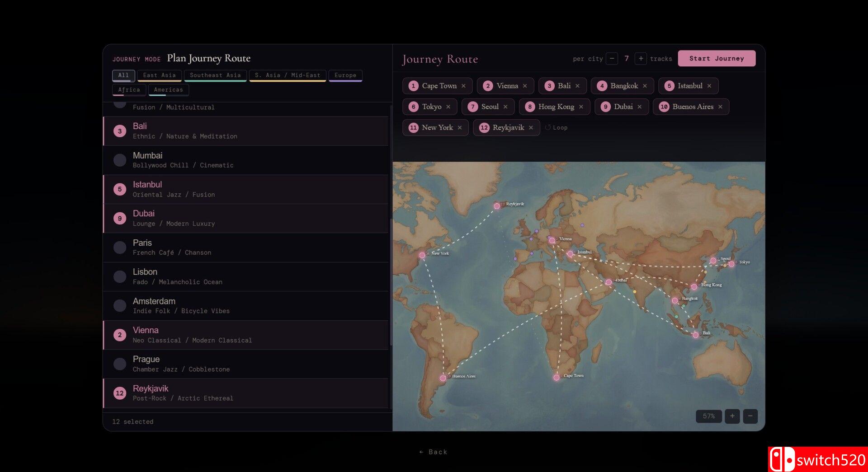Start the journey

[x=717, y=58]
